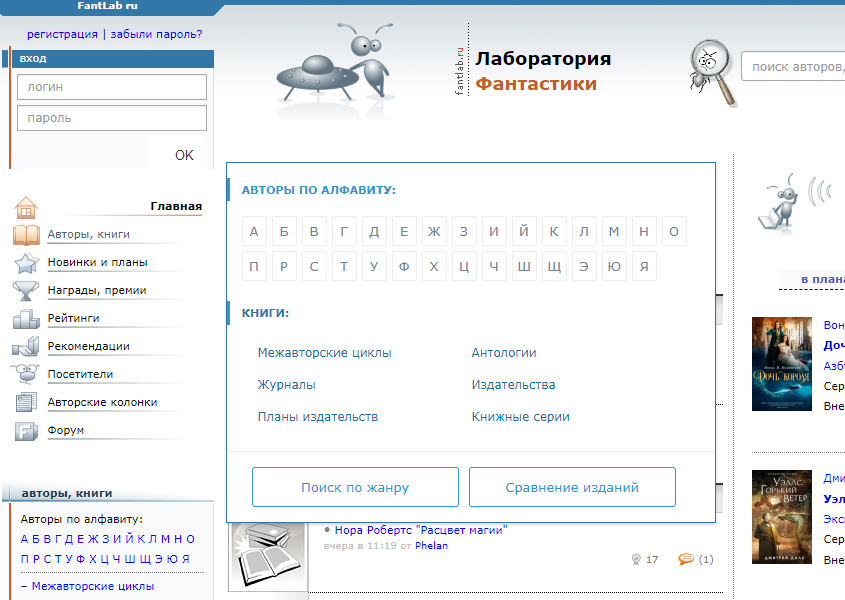845x600 pixels.
Task: Click the house icon beside Главная
Action: coord(26,208)
